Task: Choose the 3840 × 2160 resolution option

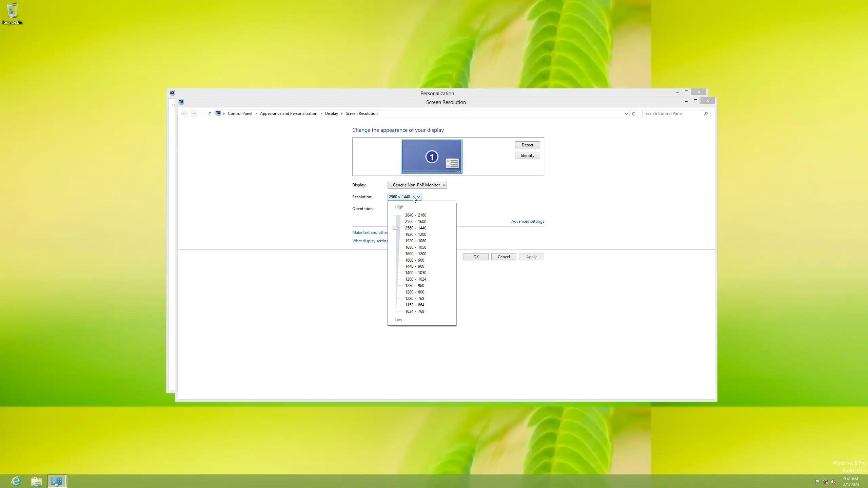Action: pos(415,215)
